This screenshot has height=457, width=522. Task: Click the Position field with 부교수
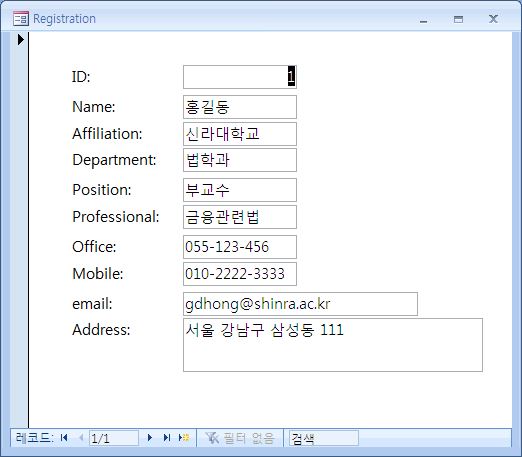click(240, 190)
